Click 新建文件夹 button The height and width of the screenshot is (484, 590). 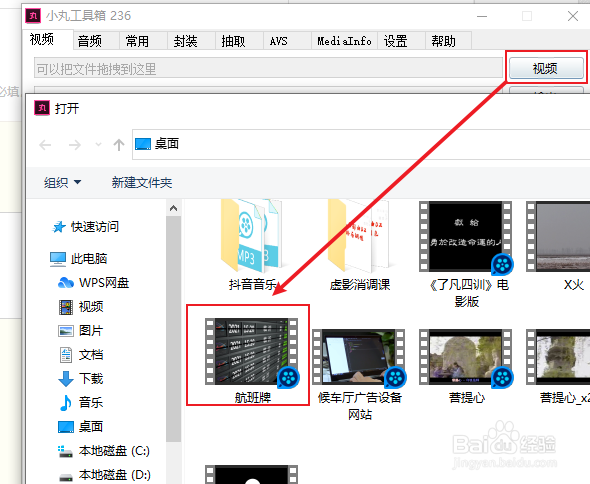point(142,183)
